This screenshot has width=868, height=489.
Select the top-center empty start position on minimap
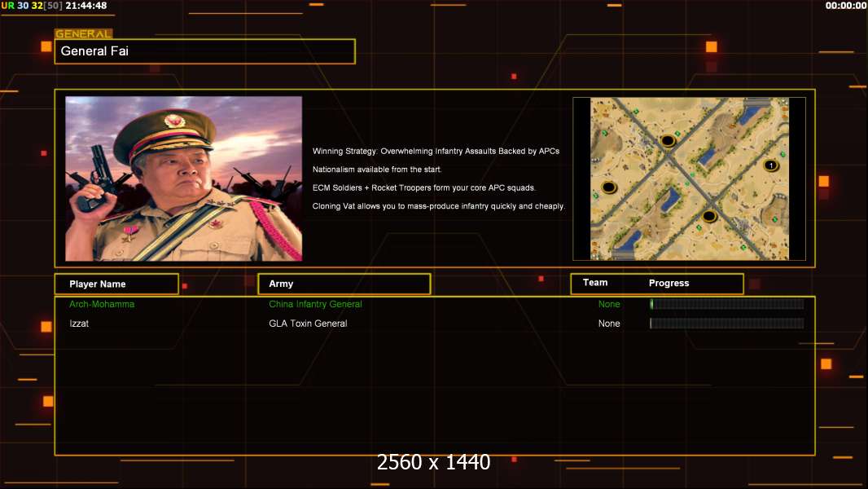point(668,140)
